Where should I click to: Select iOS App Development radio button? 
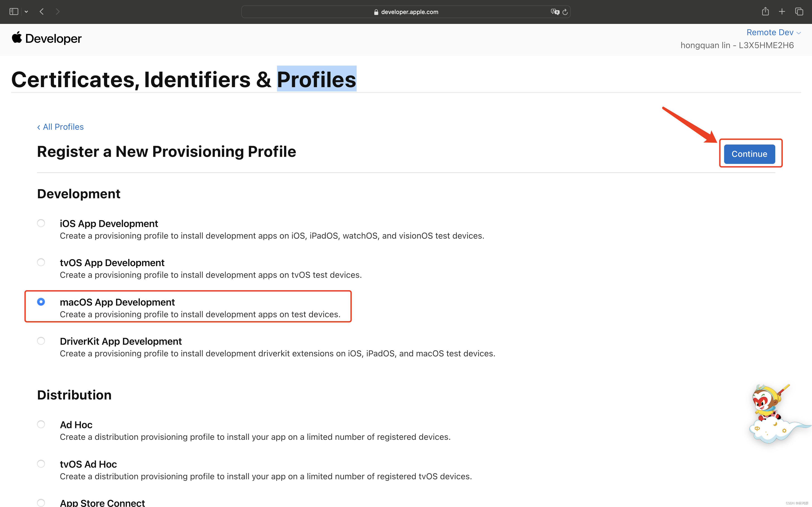[x=41, y=223]
